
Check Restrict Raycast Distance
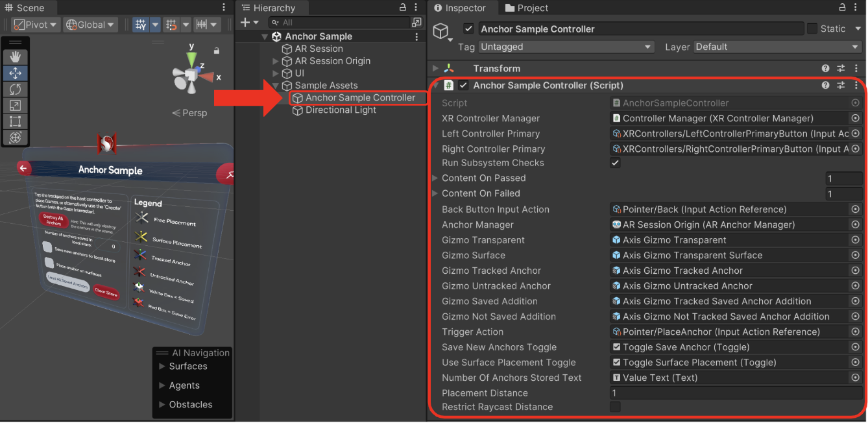pyautogui.click(x=615, y=407)
